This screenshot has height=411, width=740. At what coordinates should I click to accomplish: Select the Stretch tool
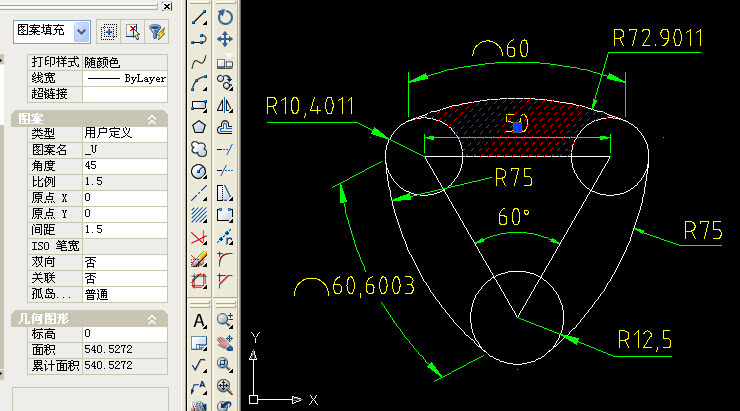coord(225,193)
